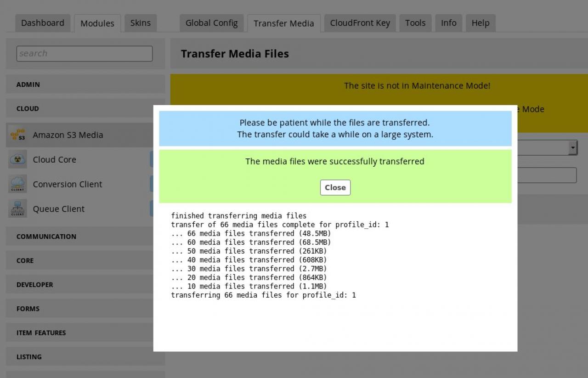Click the module search field

click(85, 53)
